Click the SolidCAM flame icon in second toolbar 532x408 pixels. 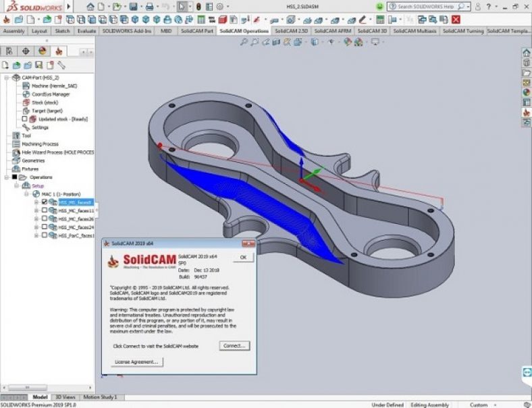click(6, 20)
